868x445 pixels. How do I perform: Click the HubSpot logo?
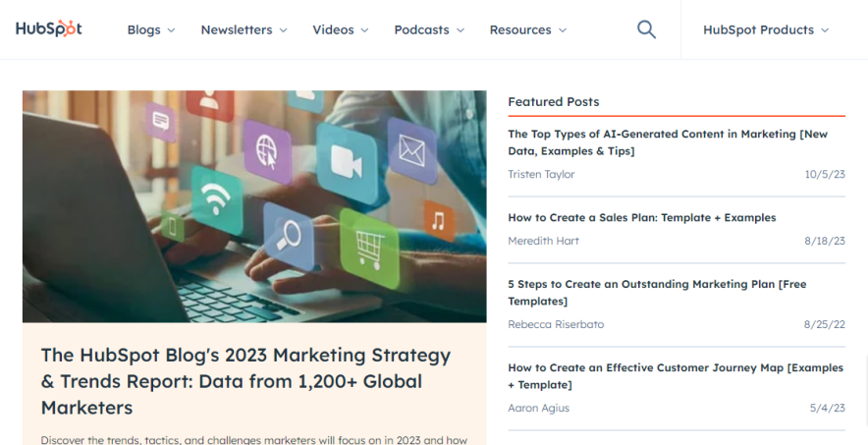(x=49, y=28)
